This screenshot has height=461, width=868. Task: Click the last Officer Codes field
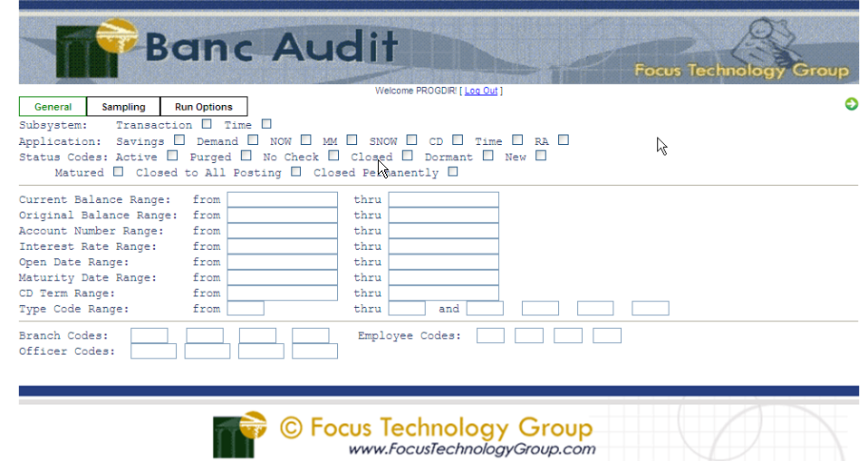coord(315,351)
